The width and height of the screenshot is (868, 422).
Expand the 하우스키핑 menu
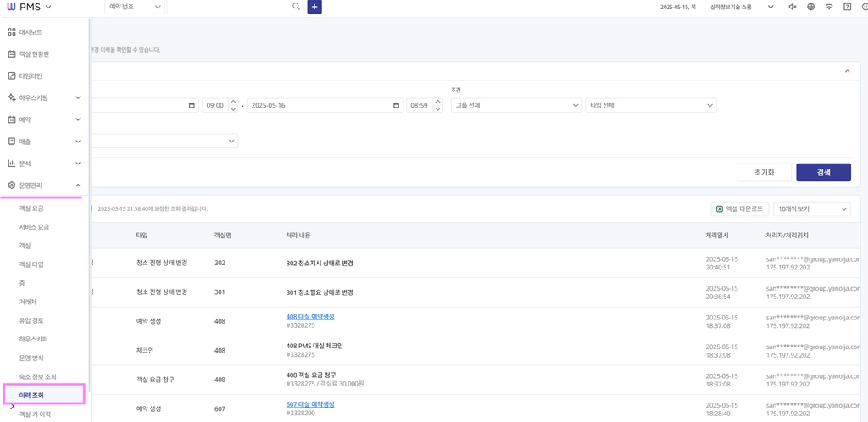44,97
